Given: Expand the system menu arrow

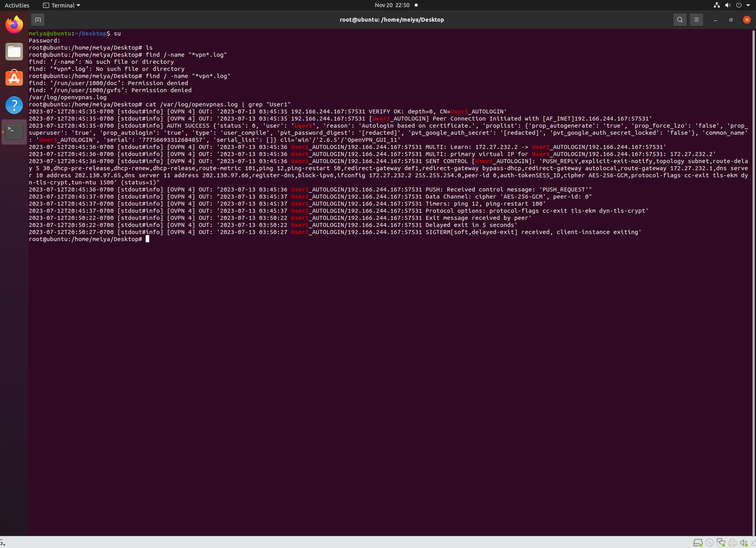Looking at the screenshot, I should pos(748,5).
